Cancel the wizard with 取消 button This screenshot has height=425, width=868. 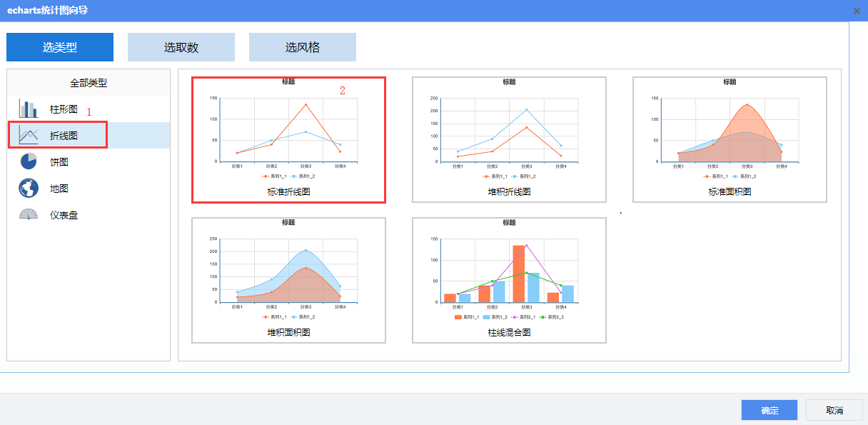pos(834,410)
